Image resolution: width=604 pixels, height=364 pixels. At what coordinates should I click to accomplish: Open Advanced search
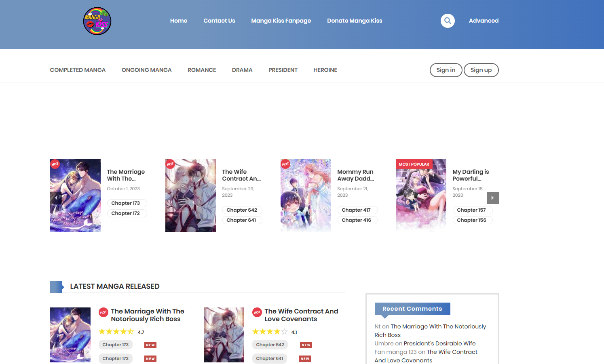tap(484, 21)
